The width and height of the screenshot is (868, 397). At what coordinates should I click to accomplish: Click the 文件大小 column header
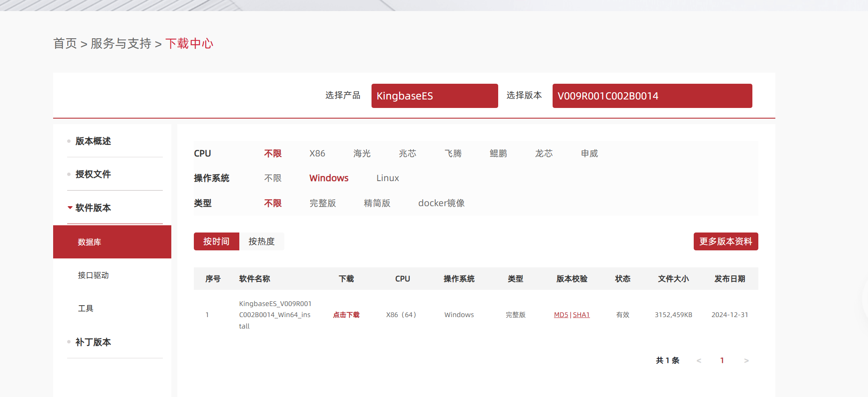tap(673, 279)
